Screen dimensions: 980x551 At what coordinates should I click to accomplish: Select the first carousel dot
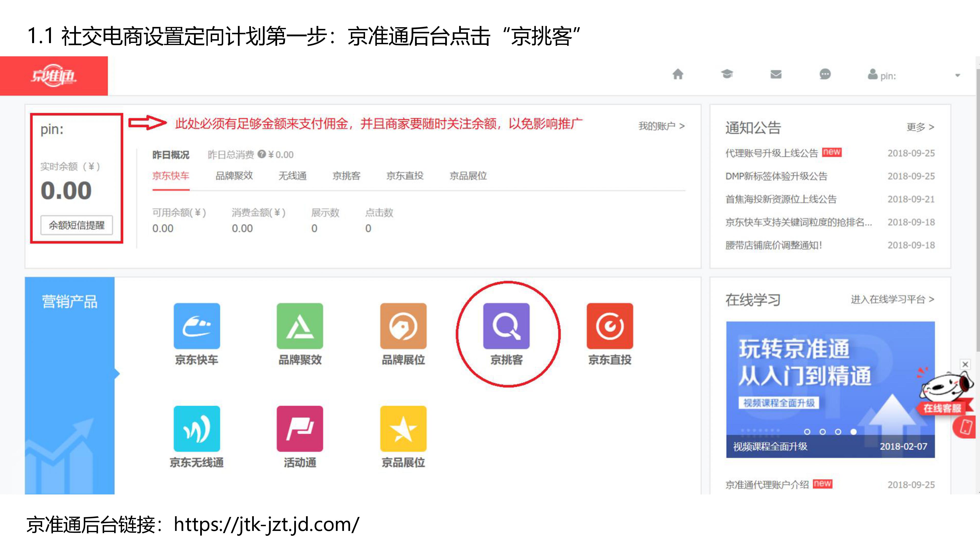[x=807, y=431]
